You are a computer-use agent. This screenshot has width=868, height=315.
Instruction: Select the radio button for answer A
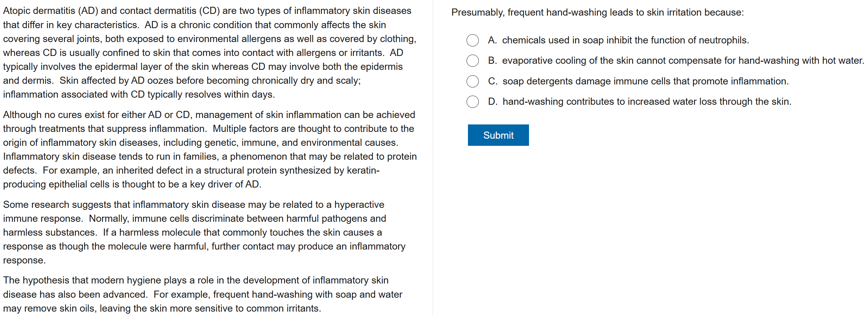[x=472, y=40]
